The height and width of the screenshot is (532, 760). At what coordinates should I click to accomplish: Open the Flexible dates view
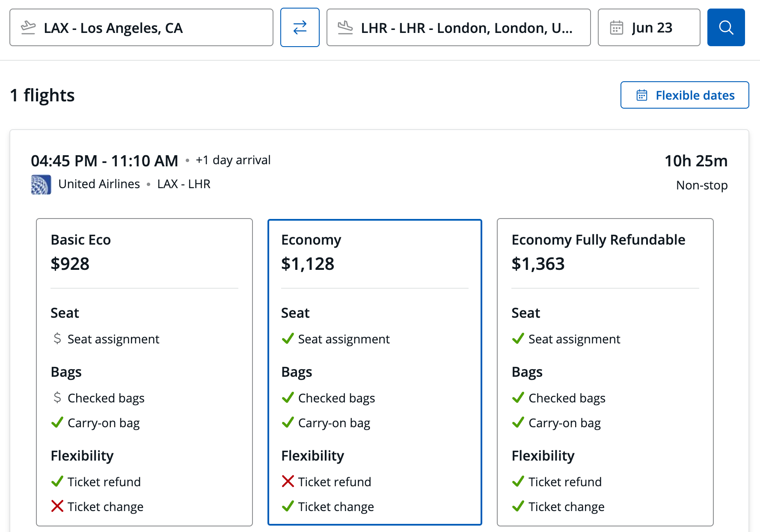coord(684,95)
